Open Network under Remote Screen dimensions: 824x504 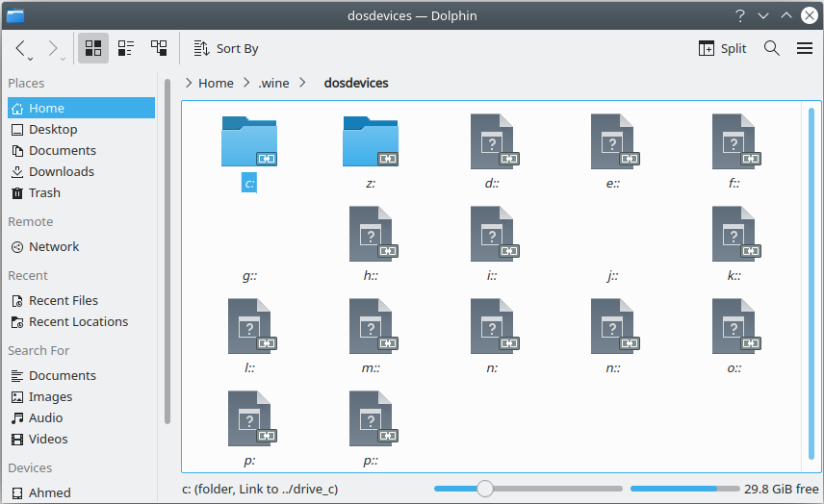coord(82,247)
